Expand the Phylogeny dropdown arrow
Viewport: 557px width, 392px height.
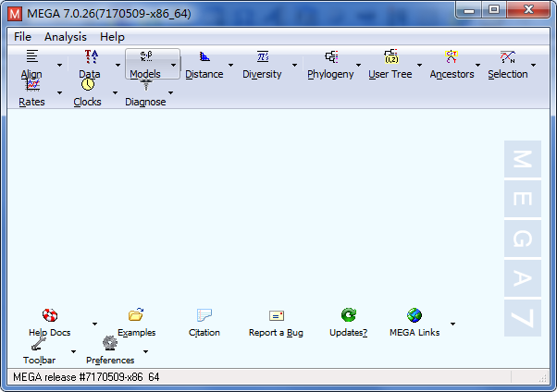pos(358,65)
